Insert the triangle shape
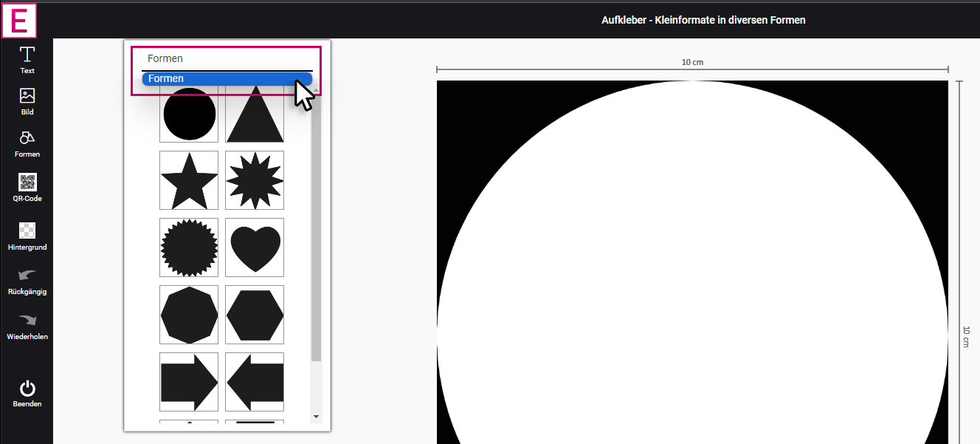This screenshot has height=444, width=980. pos(255,114)
